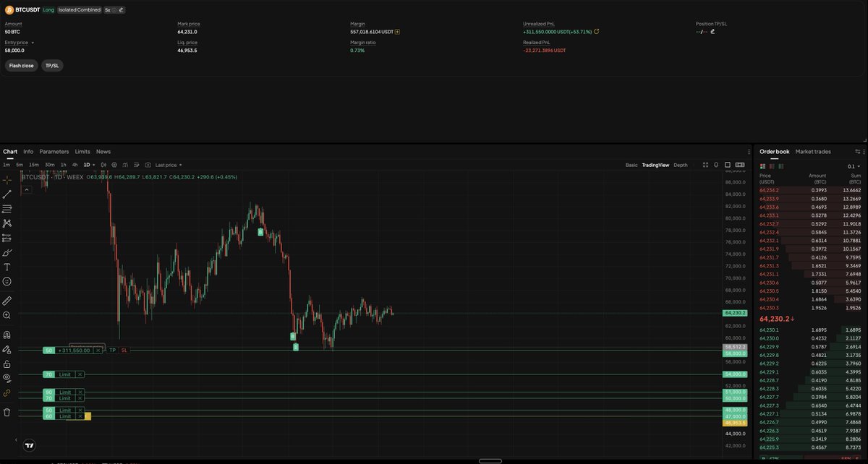This screenshot has height=464, width=868.
Task: Switch to the Parameters tab
Action: coord(54,152)
